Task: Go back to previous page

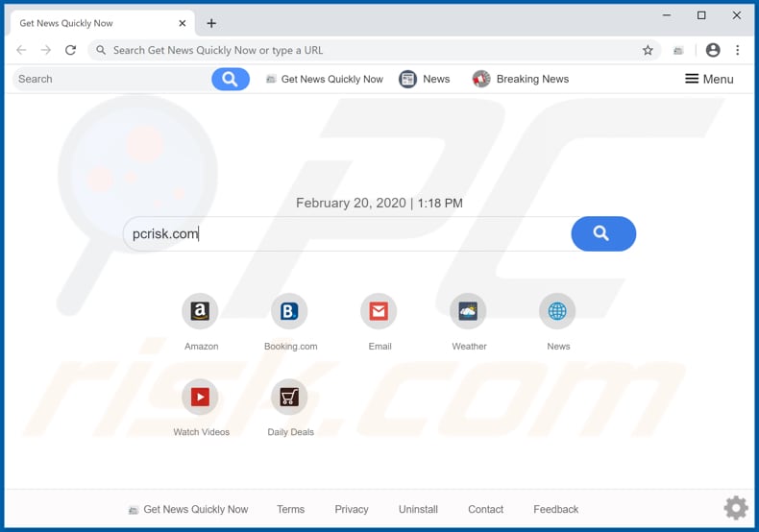Action: (x=21, y=50)
